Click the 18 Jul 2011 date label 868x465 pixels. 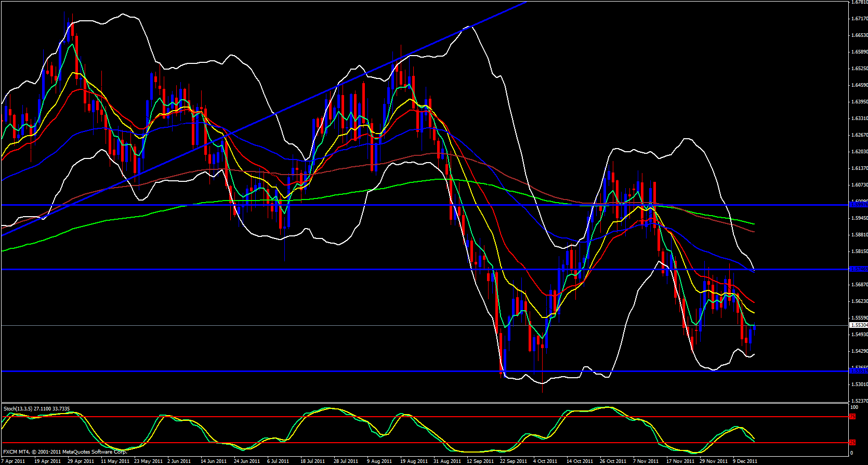tap(312, 461)
